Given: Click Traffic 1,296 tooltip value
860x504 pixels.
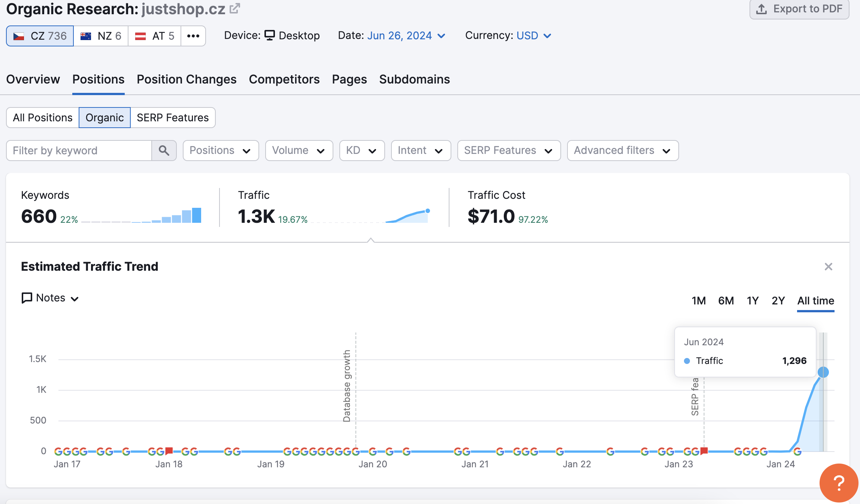Looking at the screenshot, I should pos(794,361).
